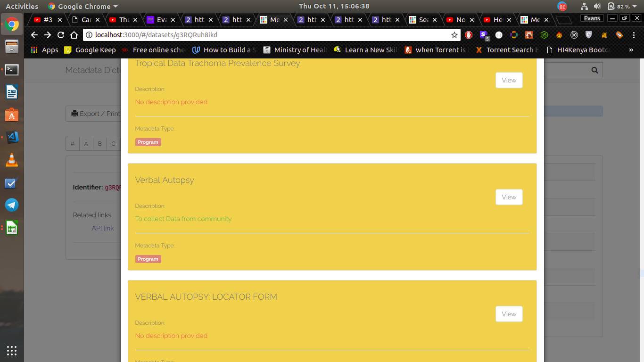Open the Apps bookmarks shortcut

click(x=44, y=49)
